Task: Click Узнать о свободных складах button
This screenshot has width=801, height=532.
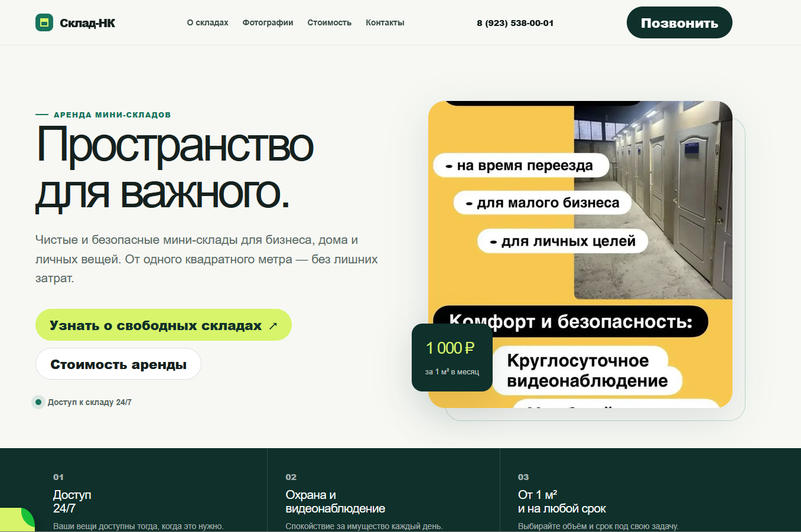Action: coord(164,325)
